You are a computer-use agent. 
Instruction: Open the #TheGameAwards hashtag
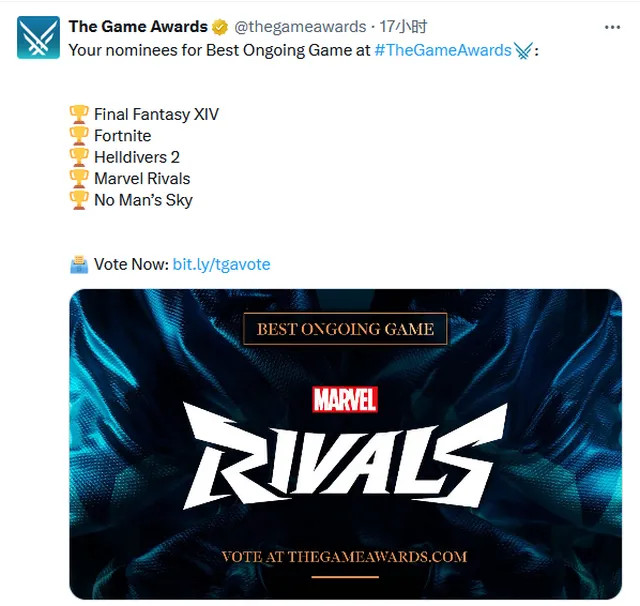click(x=442, y=50)
